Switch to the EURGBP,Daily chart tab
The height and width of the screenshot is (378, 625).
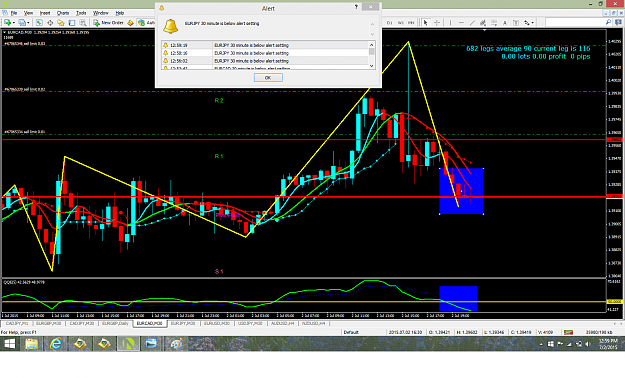pos(115,323)
